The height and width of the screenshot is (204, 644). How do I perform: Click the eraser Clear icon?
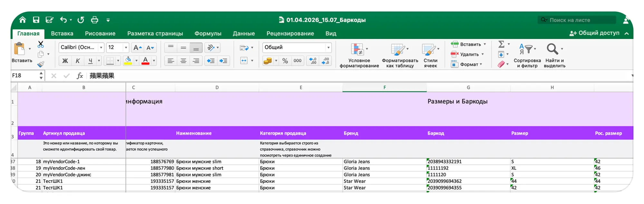pos(501,64)
